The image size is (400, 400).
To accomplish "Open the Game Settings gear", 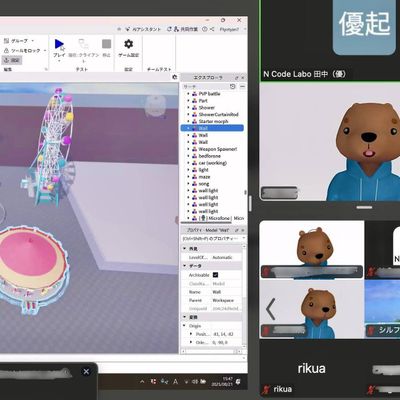I will (128, 44).
